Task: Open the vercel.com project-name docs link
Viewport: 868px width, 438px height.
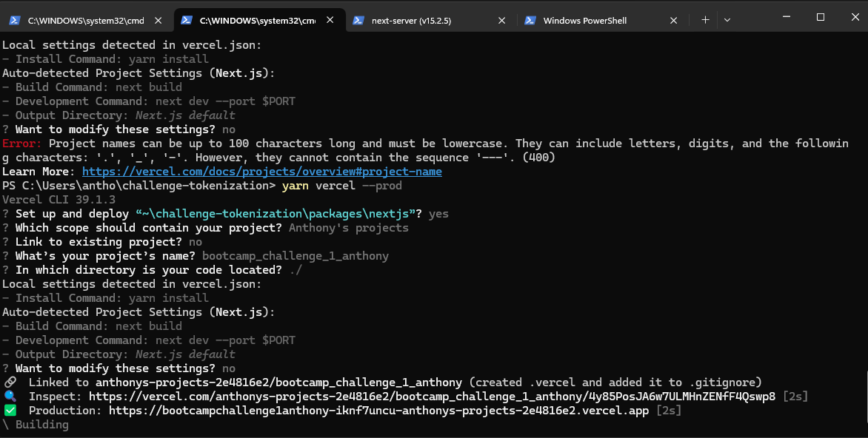Action: [264, 171]
